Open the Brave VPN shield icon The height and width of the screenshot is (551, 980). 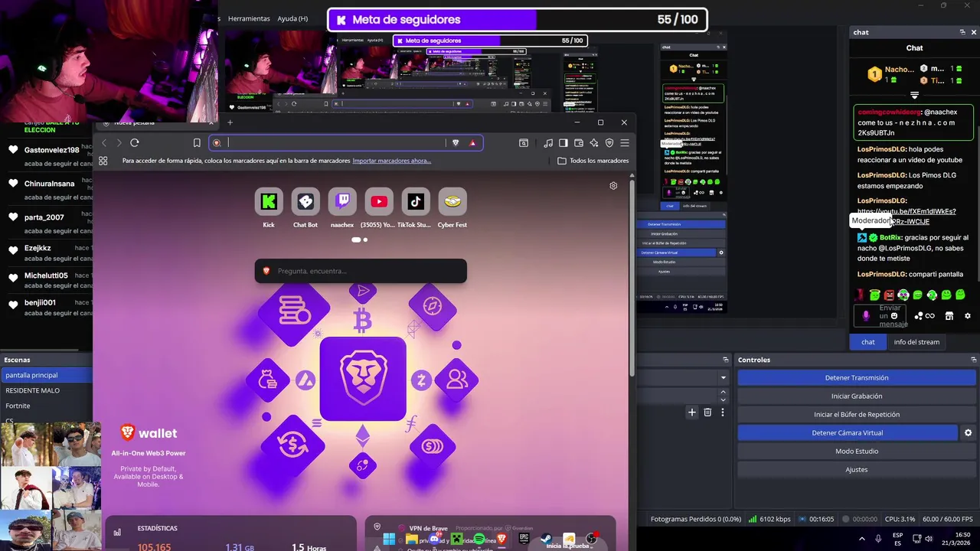609,142
